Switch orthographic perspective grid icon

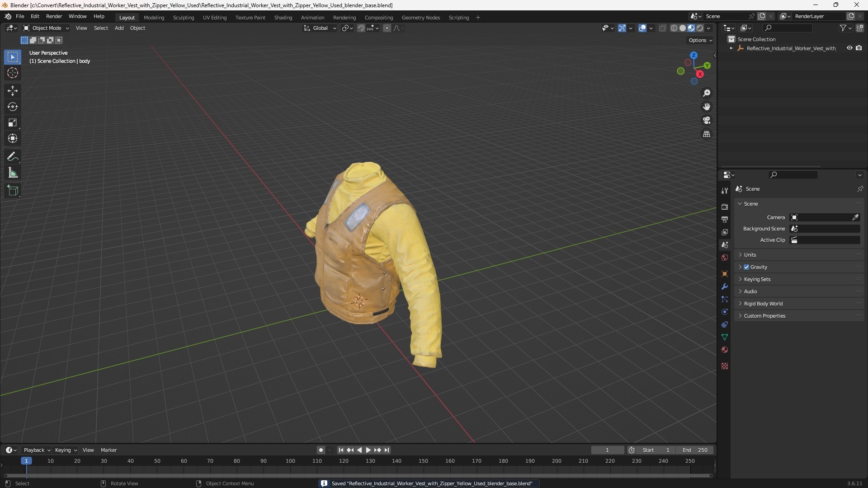[x=707, y=134]
